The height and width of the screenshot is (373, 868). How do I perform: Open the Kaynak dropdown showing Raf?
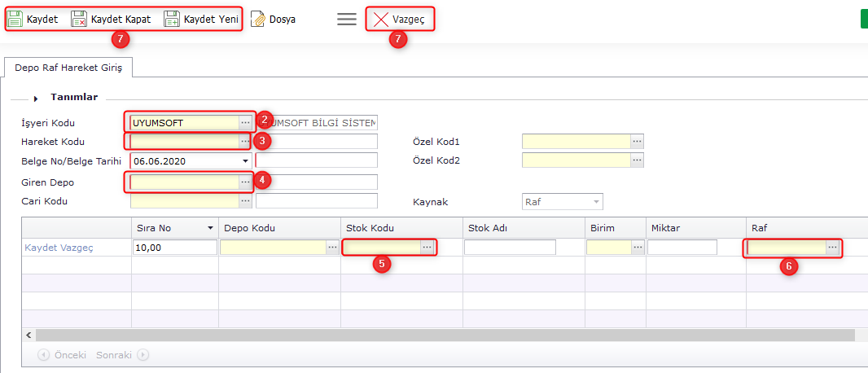596,201
